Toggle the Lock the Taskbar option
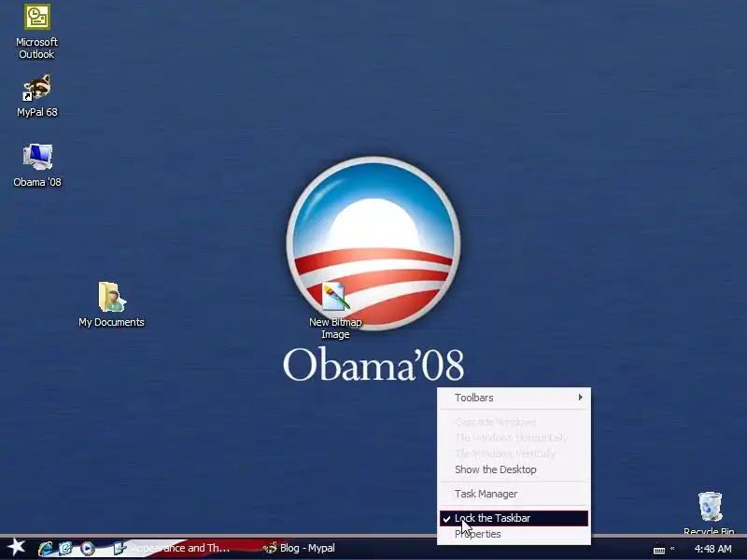The image size is (747, 560). click(514, 518)
